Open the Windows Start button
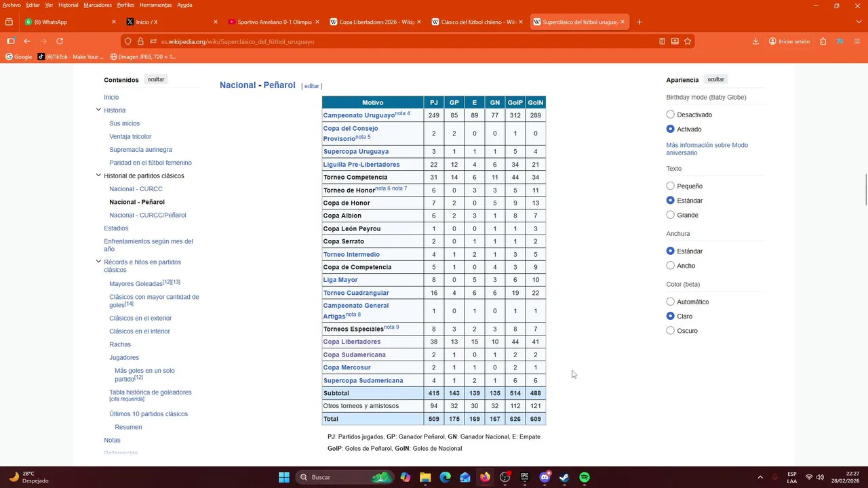This screenshot has height=488, width=868. pyautogui.click(x=284, y=477)
